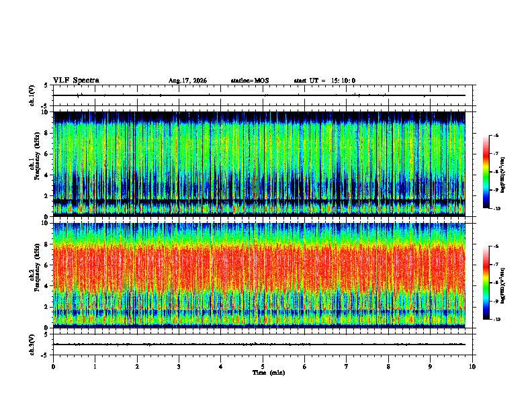Click the start UT 15:10:0 label

pyautogui.click(x=324, y=81)
